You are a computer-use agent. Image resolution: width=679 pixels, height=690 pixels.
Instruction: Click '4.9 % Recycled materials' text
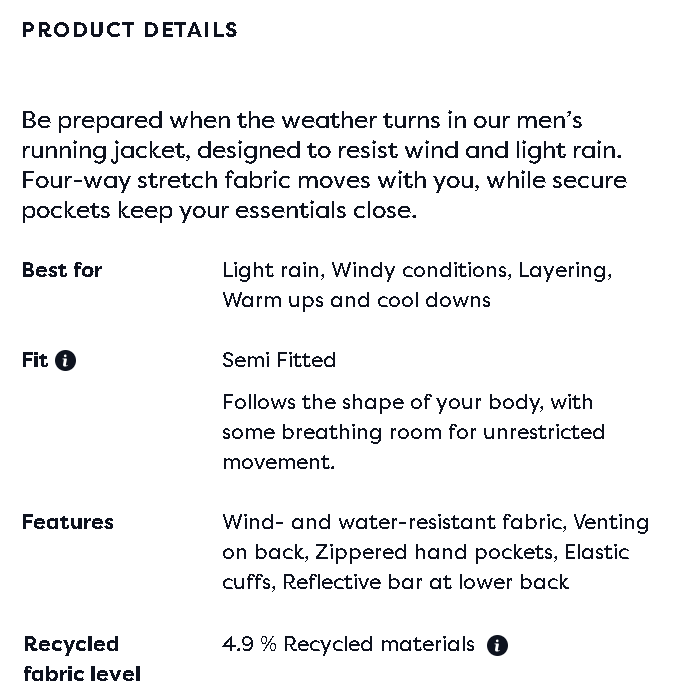pos(348,644)
